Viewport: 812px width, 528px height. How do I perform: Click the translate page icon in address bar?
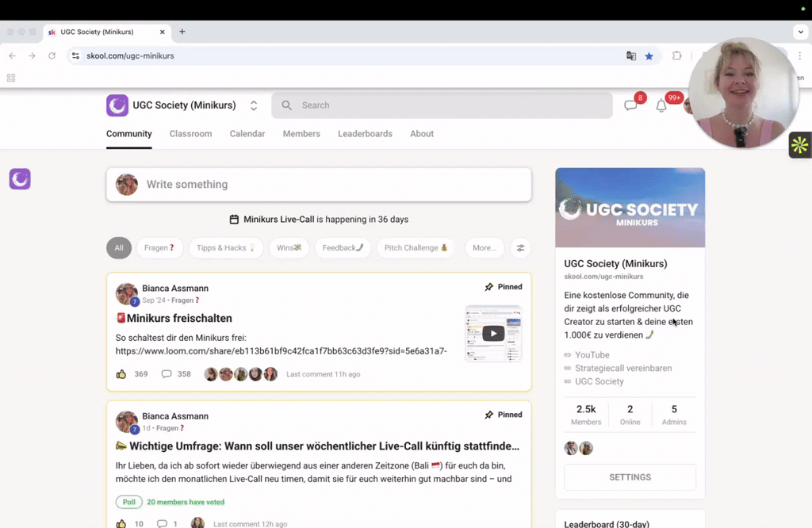pos(630,56)
